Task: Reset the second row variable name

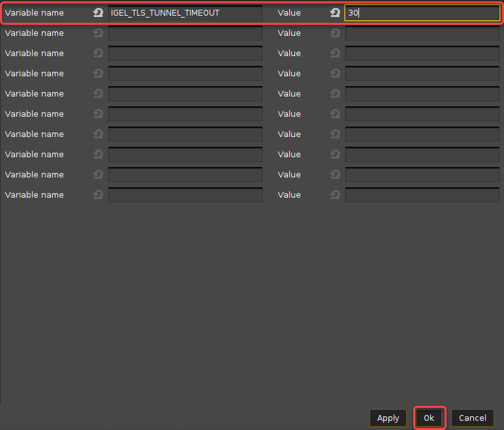Action: [98, 33]
